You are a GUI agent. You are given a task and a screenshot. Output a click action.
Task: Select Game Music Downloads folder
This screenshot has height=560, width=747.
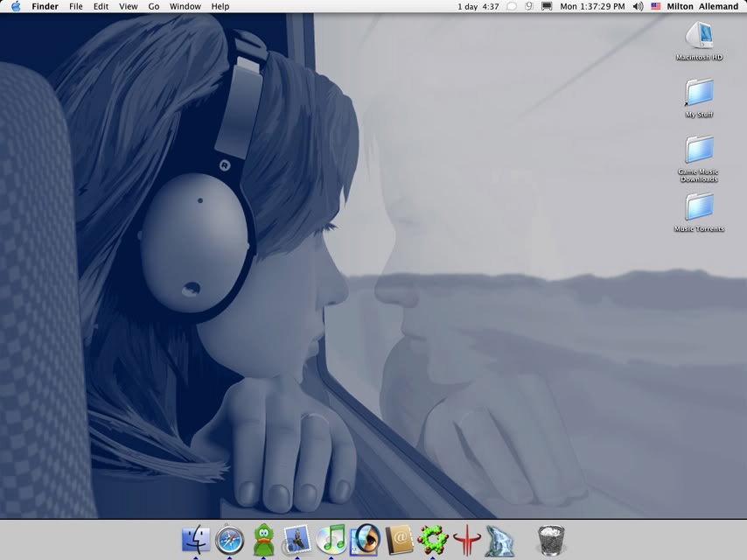coord(699,158)
